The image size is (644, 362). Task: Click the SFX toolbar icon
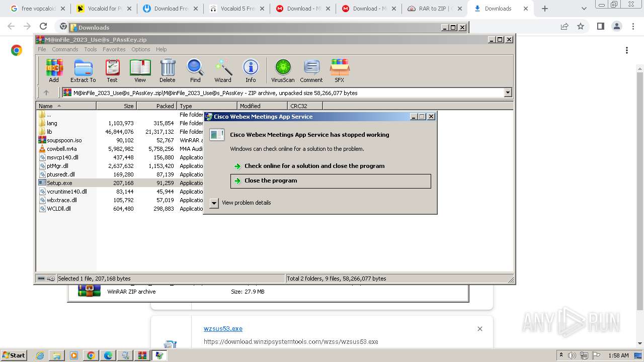[x=340, y=70]
